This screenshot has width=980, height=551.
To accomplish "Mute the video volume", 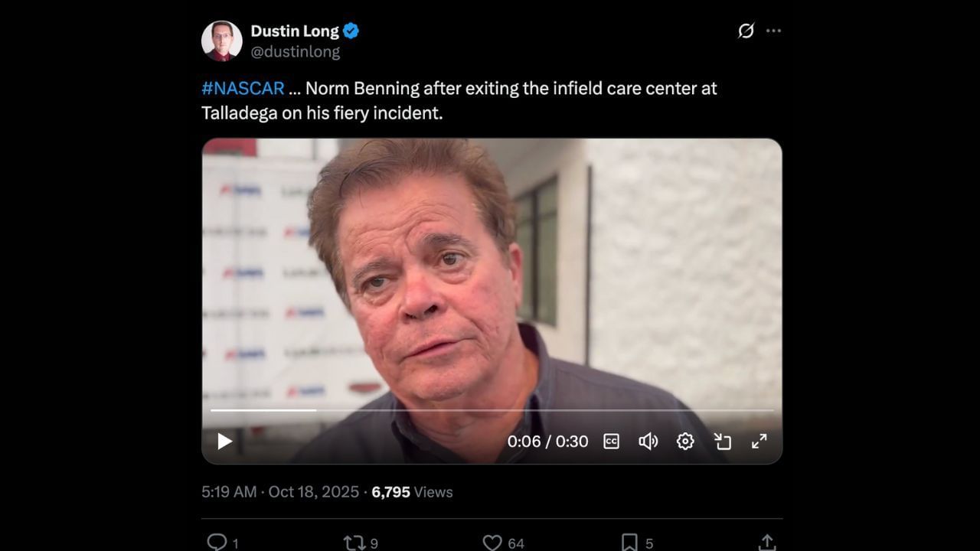I will (x=648, y=442).
